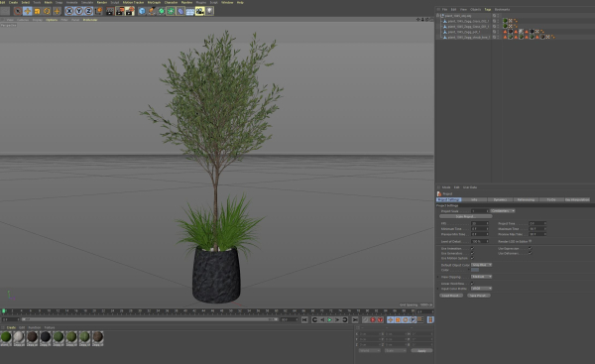The height and width of the screenshot is (364, 595).
Task: Click the timeline preview range slider bar
Action: coord(150,319)
